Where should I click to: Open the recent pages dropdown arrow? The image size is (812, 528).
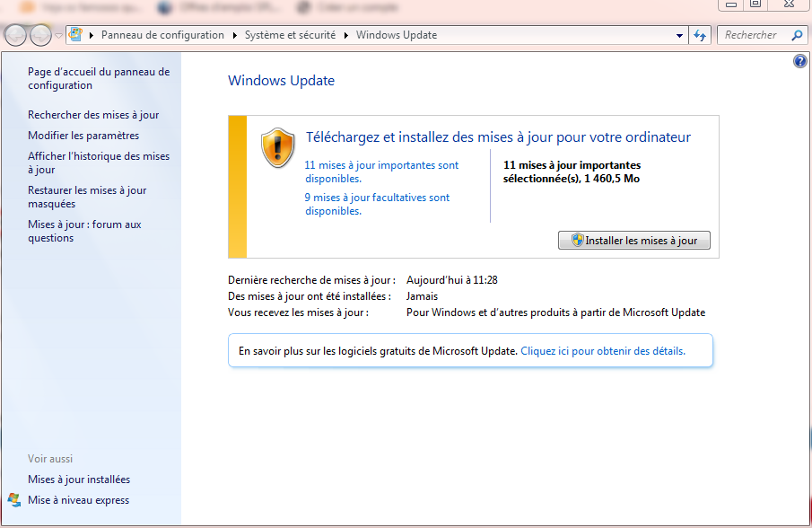point(58,36)
